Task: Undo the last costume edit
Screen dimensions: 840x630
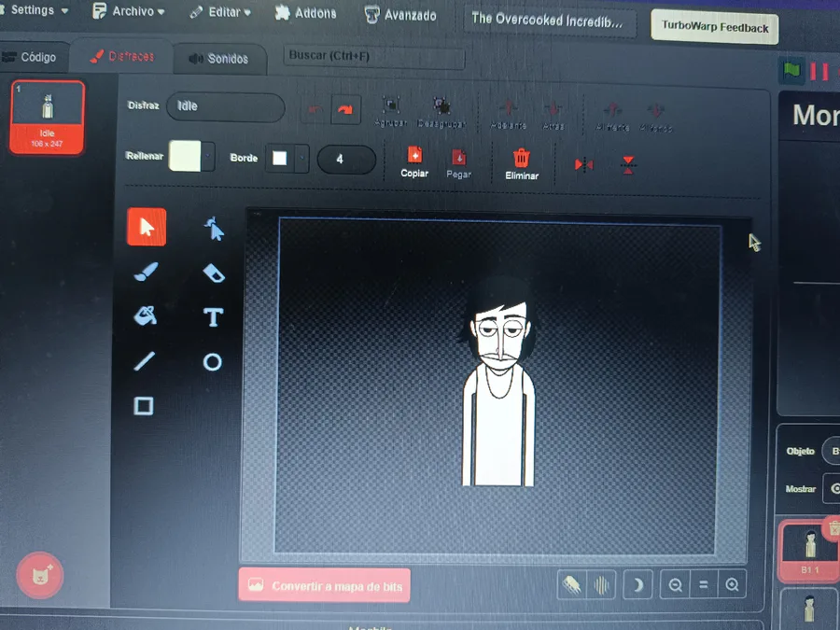Action: [315, 109]
